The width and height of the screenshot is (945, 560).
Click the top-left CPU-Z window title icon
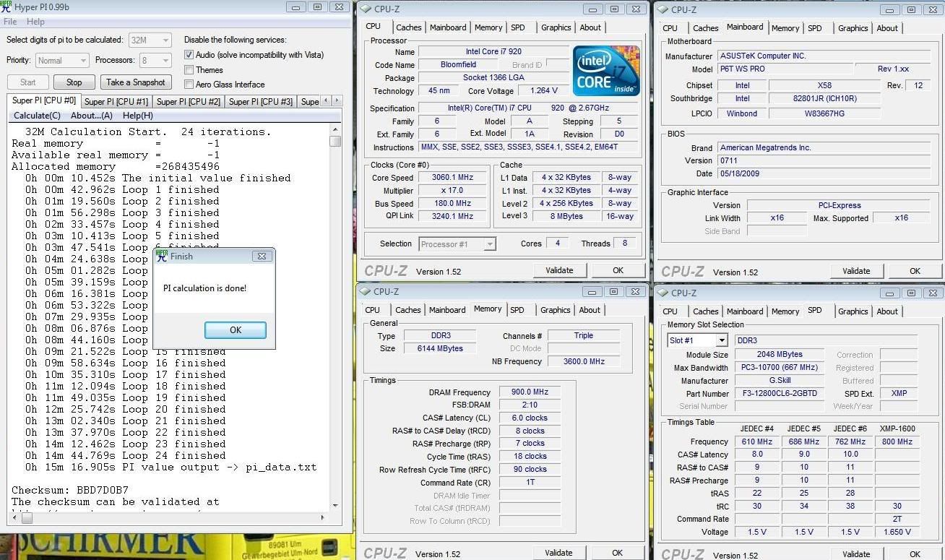pos(365,9)
